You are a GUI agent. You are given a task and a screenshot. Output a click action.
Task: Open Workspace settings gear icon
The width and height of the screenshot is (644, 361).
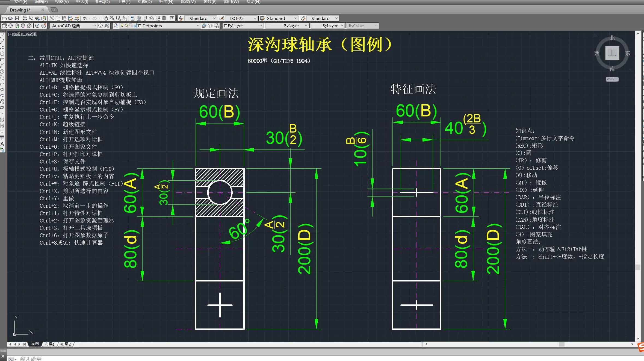101,26
